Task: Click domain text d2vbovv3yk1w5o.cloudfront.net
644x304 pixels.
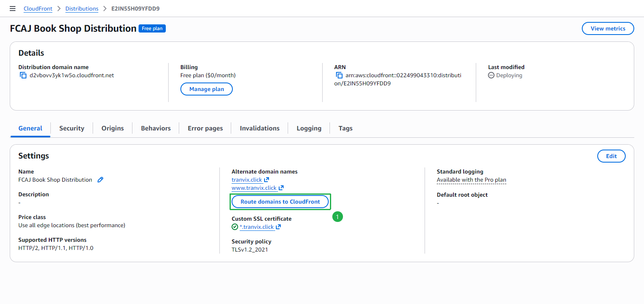Action: (x=72, y=75)
